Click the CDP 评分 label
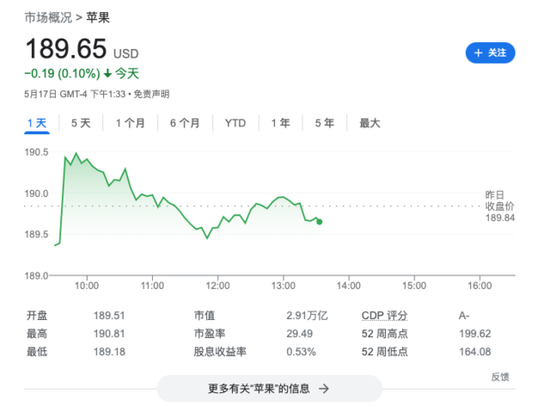The image size is (550, 412). pyautogui.click(x=384, y=316)
